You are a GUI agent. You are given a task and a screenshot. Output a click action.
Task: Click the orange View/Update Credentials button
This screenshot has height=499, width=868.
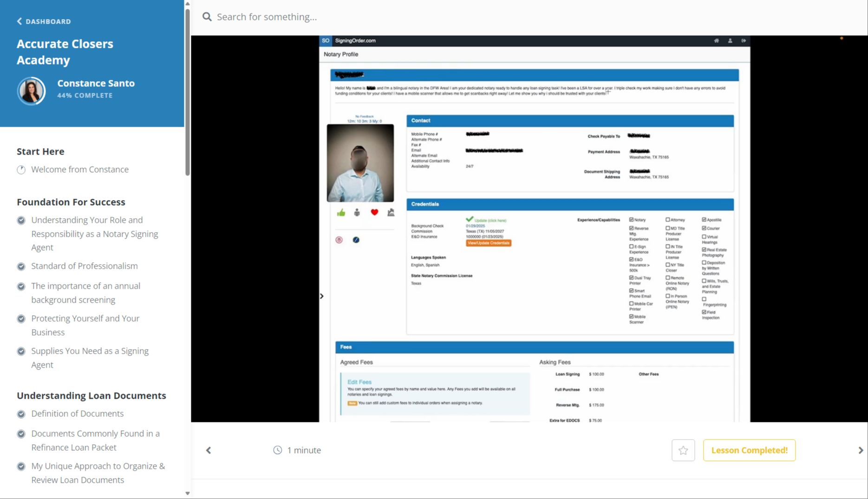(489, 243)
